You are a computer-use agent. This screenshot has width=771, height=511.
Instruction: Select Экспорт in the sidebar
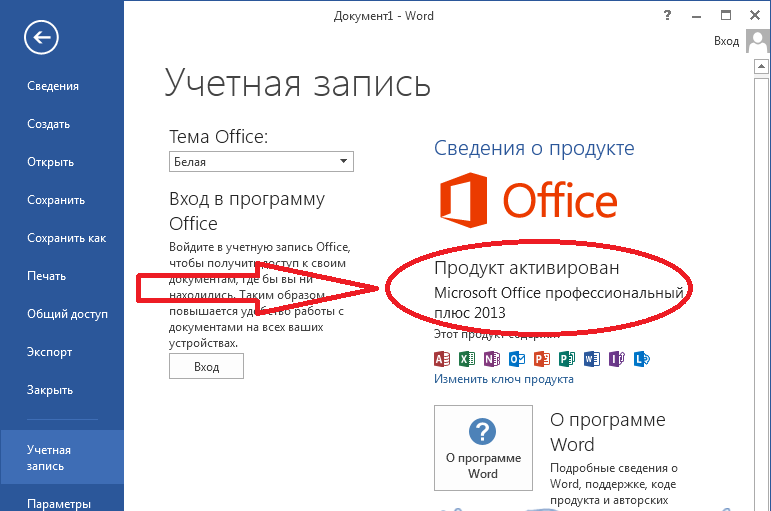(49, 352)
